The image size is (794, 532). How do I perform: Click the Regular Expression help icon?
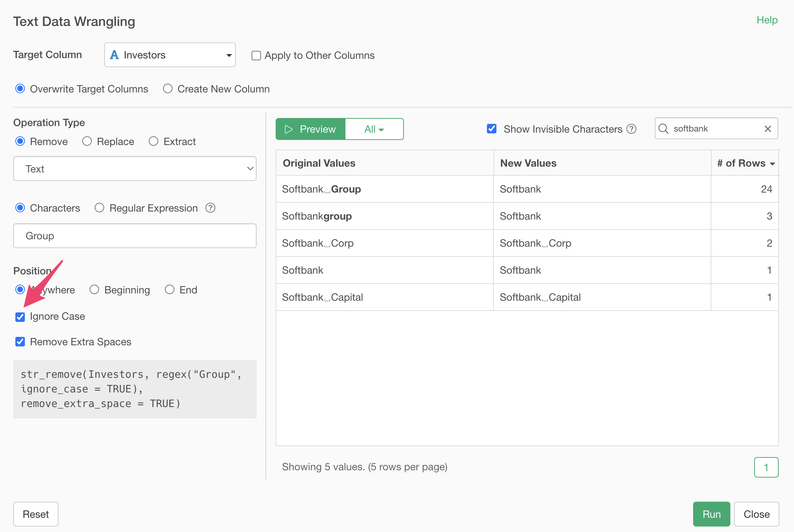pyautogui.click(x=210, y=208)
